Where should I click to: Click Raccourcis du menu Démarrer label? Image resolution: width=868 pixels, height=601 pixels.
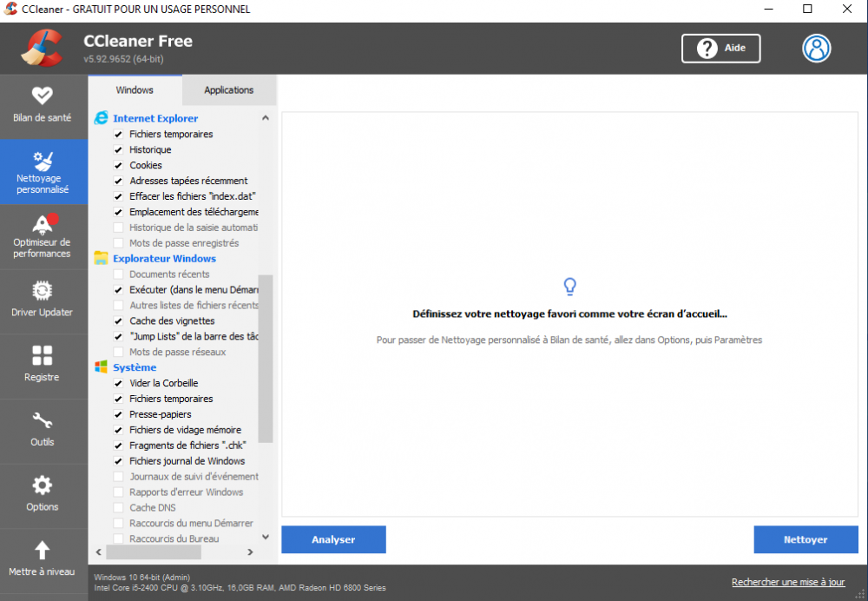point(192,523)
